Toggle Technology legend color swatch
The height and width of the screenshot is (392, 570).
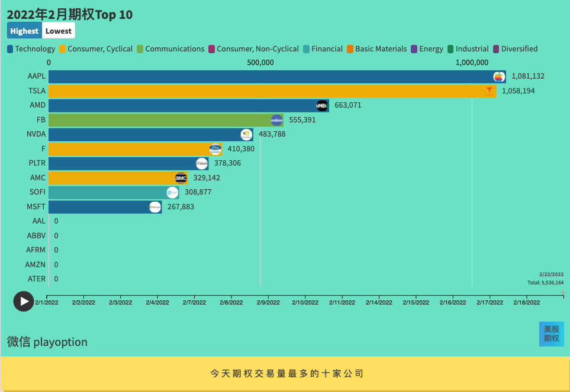point(10,49)
